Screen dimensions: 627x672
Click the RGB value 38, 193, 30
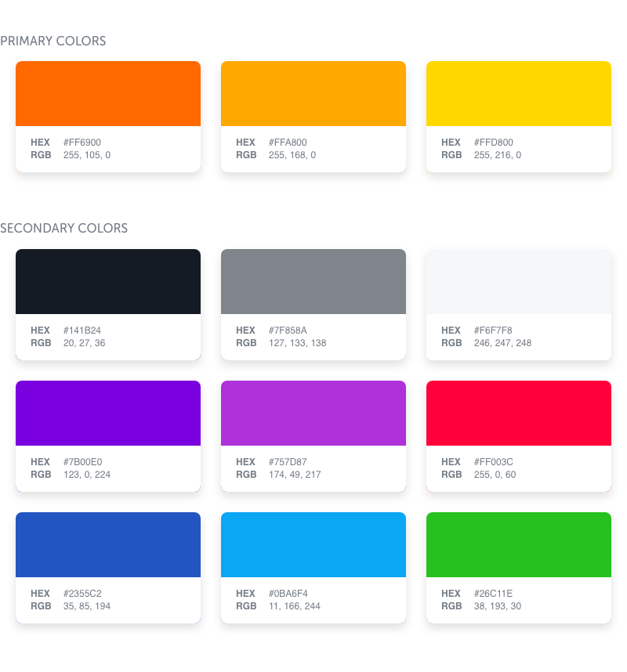pos(497,606)
